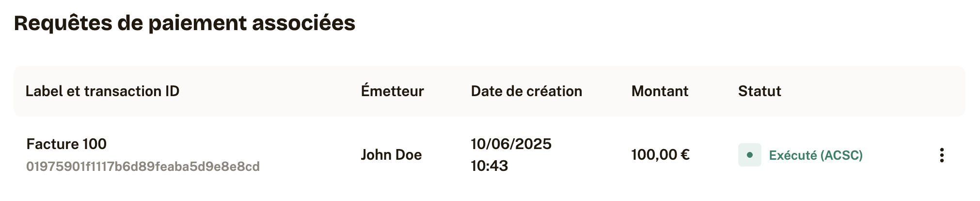The width and height of the screenshot is (980, 201).
Task: Open the three-dot row actions menu
Action: point(941,155)
